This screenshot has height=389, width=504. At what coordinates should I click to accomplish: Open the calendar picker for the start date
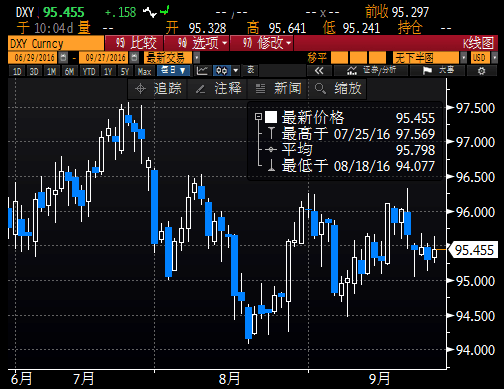coord(63,58)
